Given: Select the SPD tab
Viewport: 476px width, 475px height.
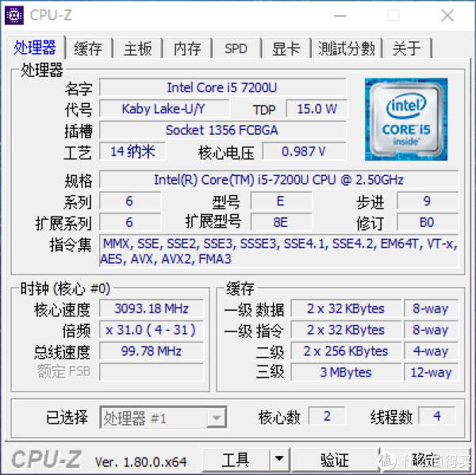Looking at the screenshot, I should (x=236, y=48).
